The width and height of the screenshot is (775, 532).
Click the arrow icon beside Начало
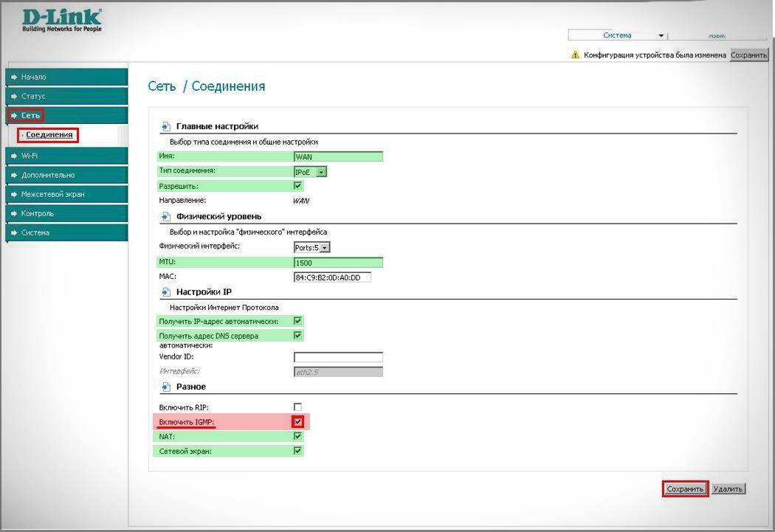[14, 77]
